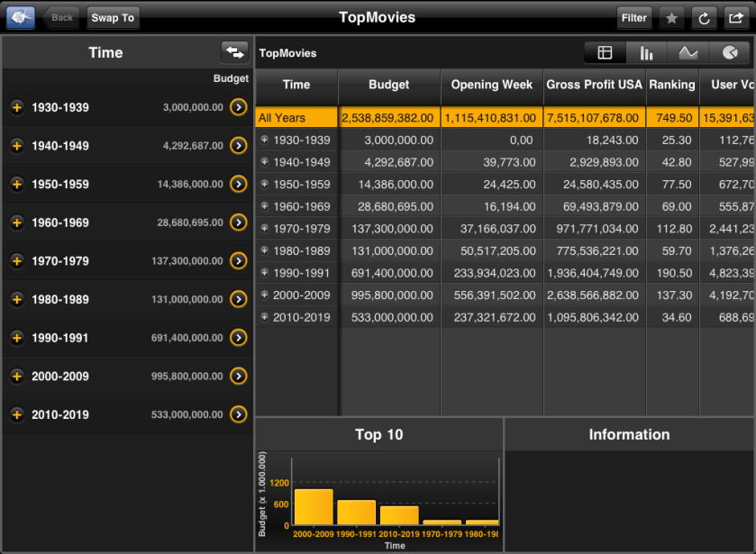756x554 pixels.
Task: Click the circled arrow beside 1970-1979
Action: tap(238, 260)
